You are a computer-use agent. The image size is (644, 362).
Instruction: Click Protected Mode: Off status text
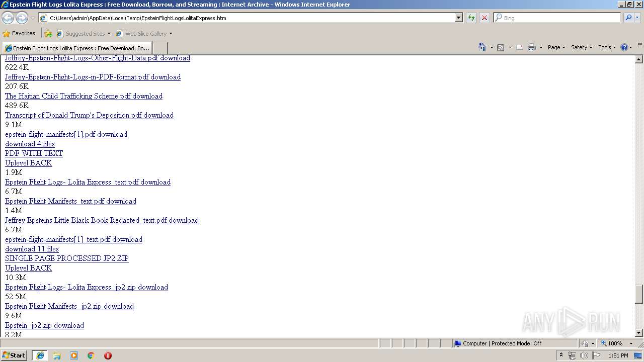click(x=516, y=343)
